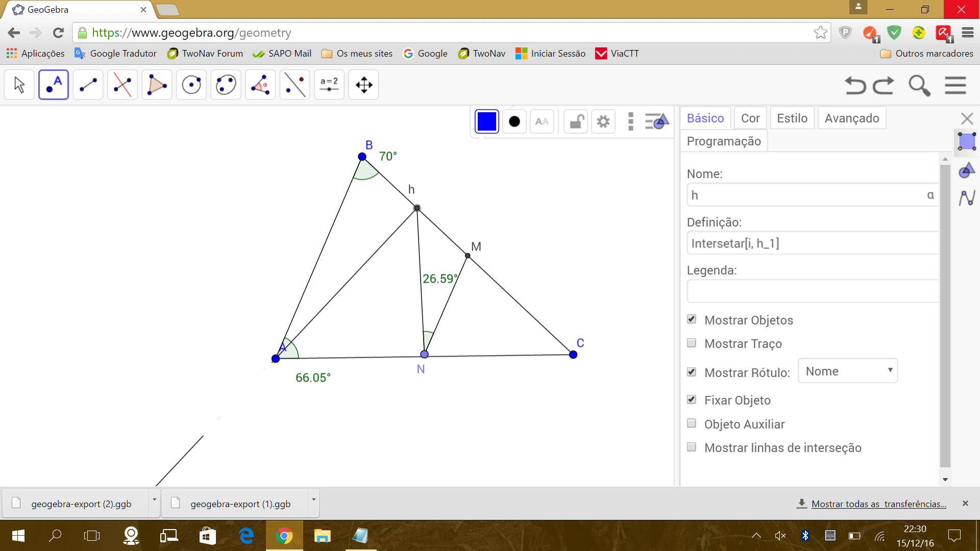Redo the last action

pos(884,85)
